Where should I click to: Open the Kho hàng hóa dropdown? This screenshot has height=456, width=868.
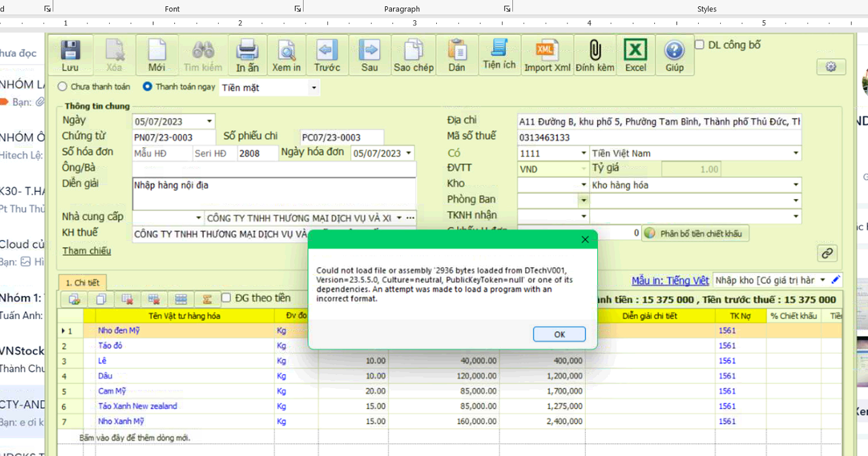tap(796, 185)
